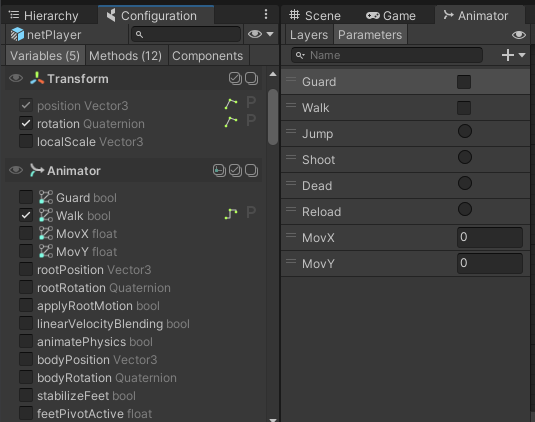Click select-all checkmark icon in Transform header
This screenshot has height=422, width=535.
(235, 78)
